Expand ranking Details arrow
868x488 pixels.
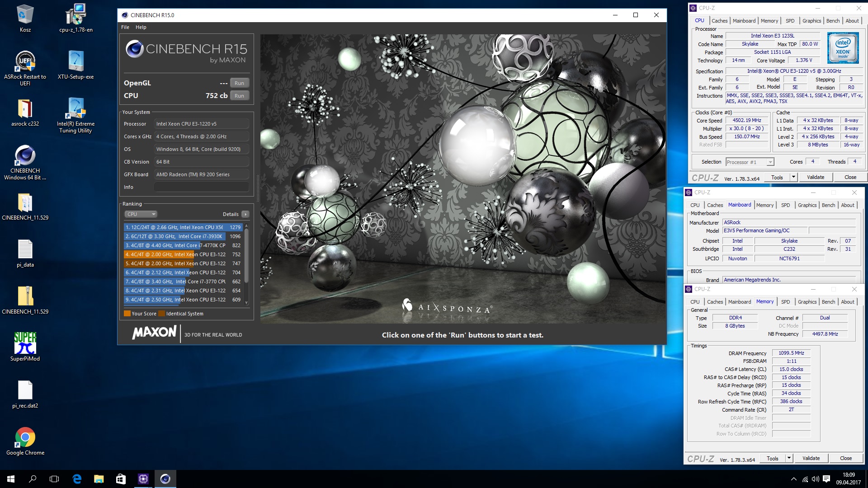[x=245, y=214]
